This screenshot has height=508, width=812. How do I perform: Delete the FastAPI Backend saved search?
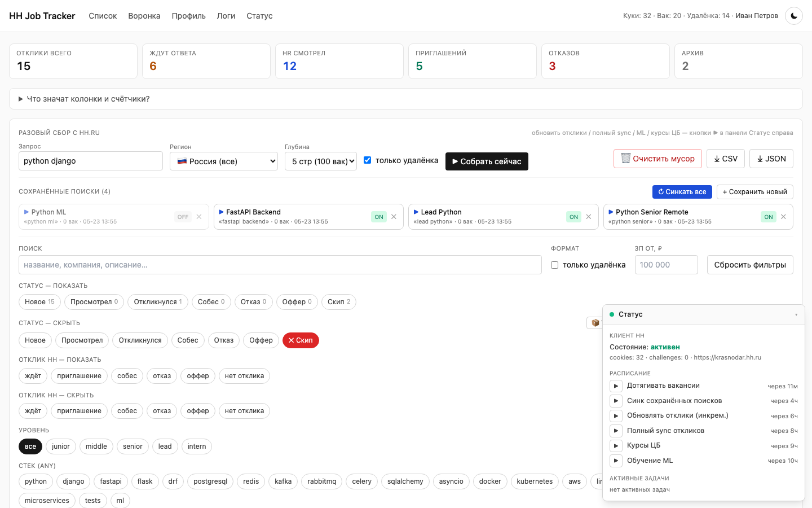(x=394, y=217)
